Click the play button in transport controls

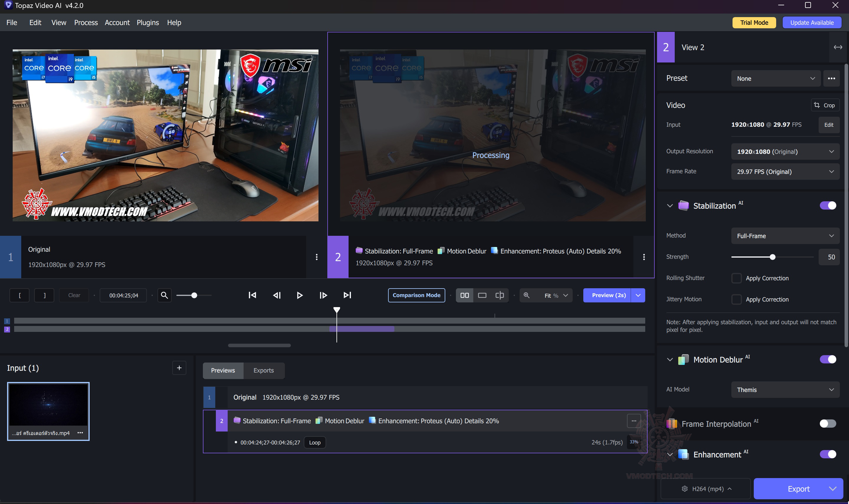(299, 295)
